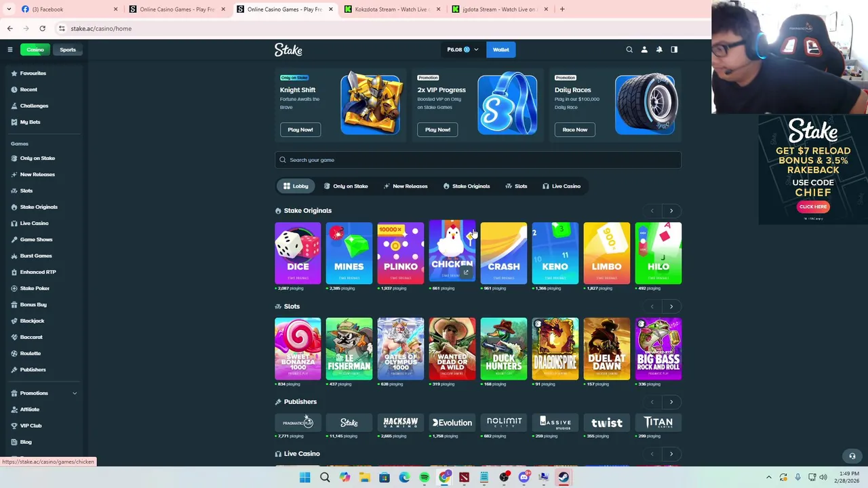Open a new browser tab with plus
Screen dimensions: 868x488
tap(562, 9)
